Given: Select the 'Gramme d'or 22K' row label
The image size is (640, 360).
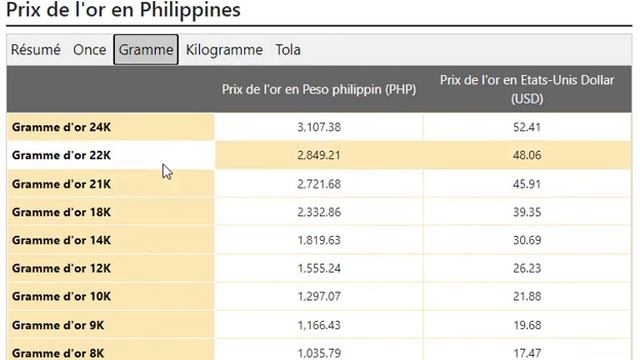Looking at the screenshot, I should tap(61, 156).
